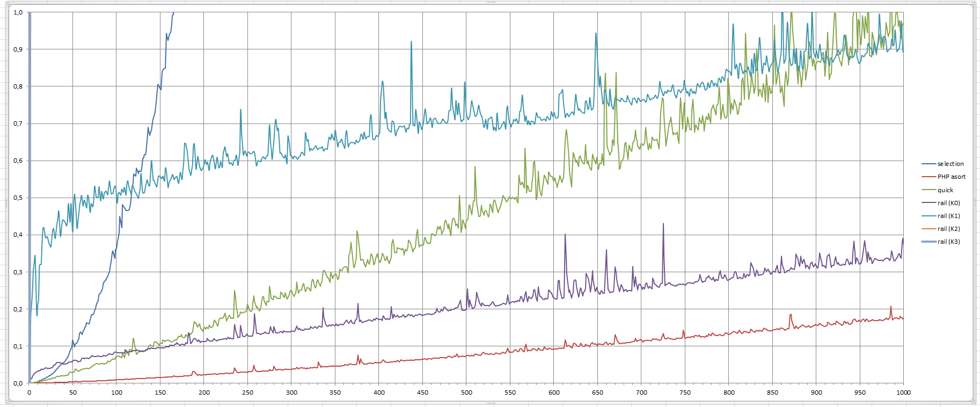Click the horizontal axis label 900
The image size is (980, 407).
pyautogui.click(x=816, y=393)
